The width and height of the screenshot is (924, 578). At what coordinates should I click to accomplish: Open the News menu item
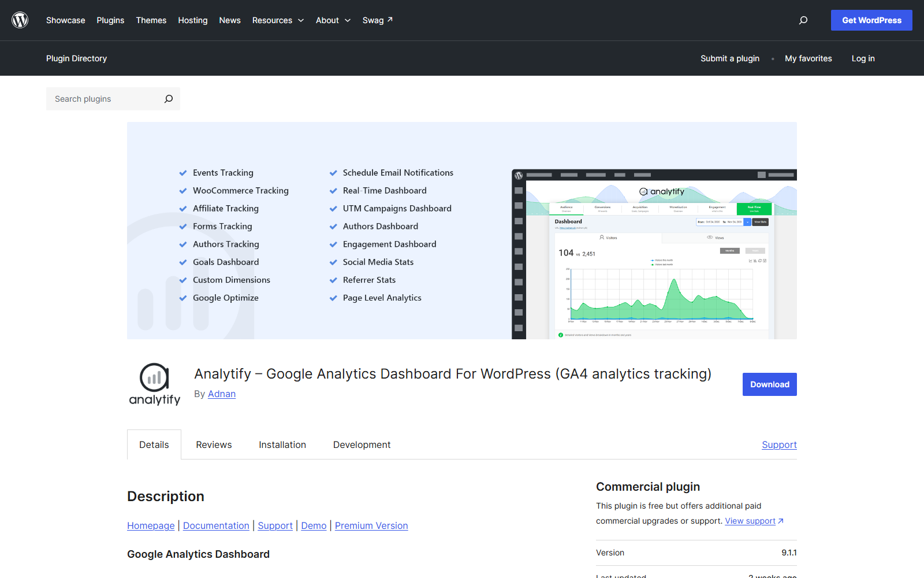coord(230,20)
